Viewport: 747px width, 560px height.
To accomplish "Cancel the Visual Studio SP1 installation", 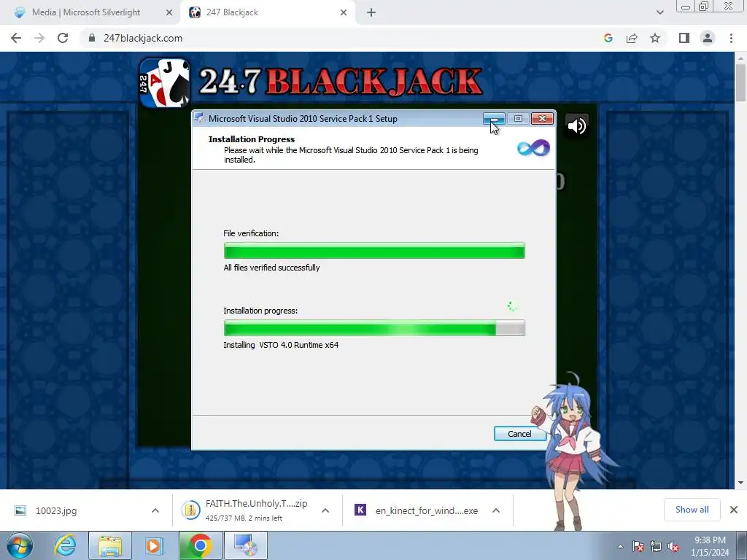I will point(519,434).
